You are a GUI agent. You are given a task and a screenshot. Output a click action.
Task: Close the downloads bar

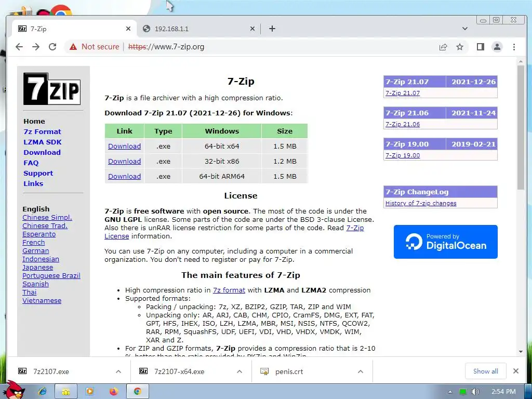coord(516,371)
